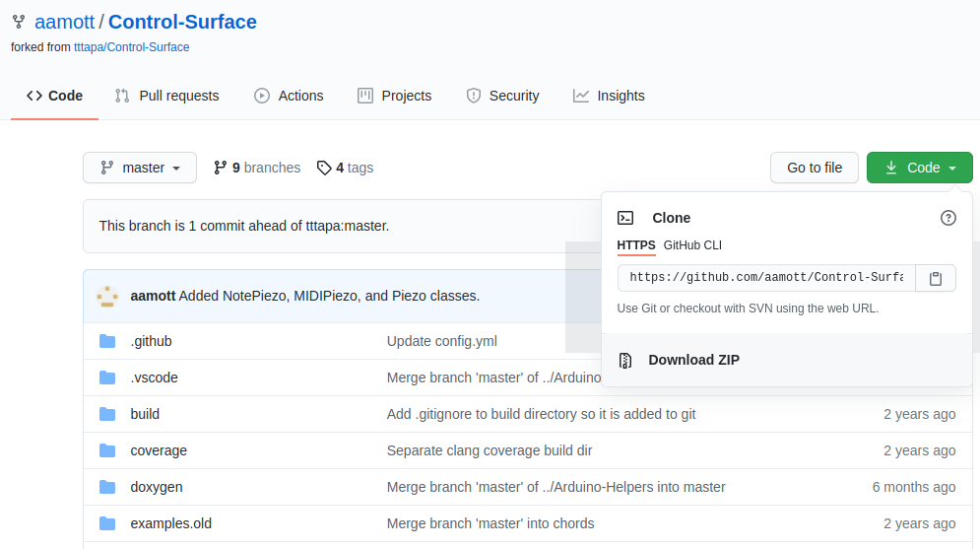This screenshot has height=549, width=980.
Task: Open the 'Update config.yml' commit link
Action: click(x=442, y=341)
